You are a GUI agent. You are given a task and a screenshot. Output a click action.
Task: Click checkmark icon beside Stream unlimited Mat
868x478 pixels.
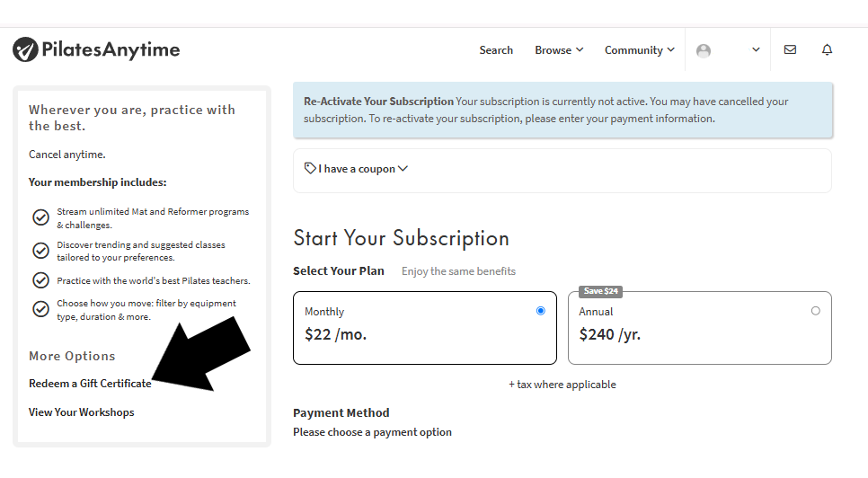[40, 217]
